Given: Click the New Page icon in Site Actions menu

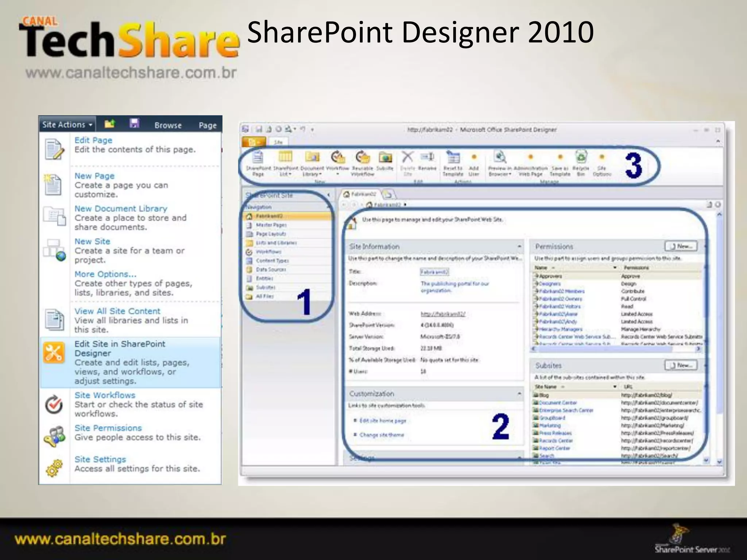Looking at the screenshot, I should click(x=53, y=184).
